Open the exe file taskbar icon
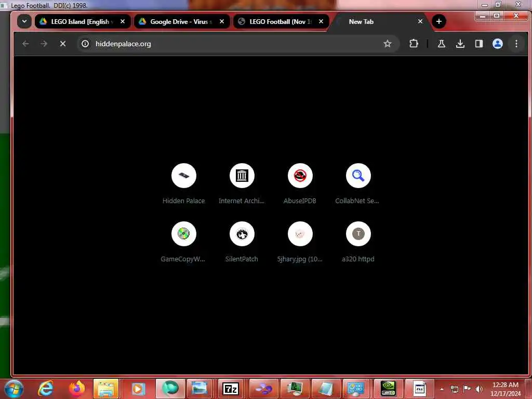Image resolution: width=532 pixels, height=399 pixels. tap(420, 389)
